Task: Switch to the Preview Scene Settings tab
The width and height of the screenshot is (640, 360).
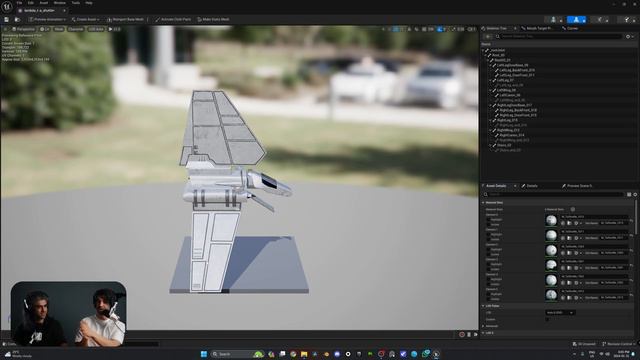Action: pos(577,186)
